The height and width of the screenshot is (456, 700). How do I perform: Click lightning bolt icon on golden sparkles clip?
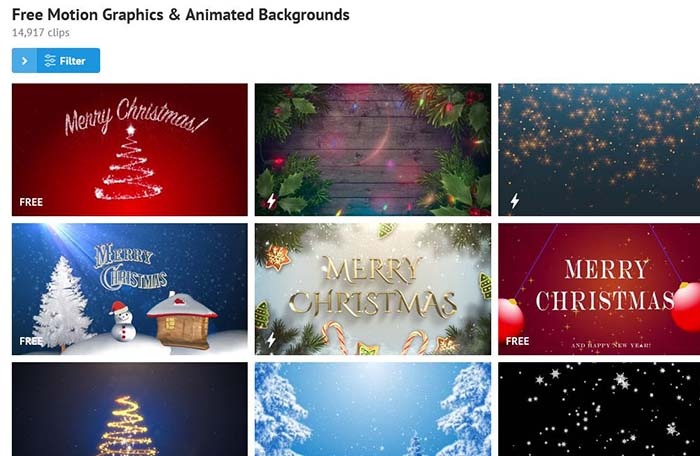coord(515,201)
